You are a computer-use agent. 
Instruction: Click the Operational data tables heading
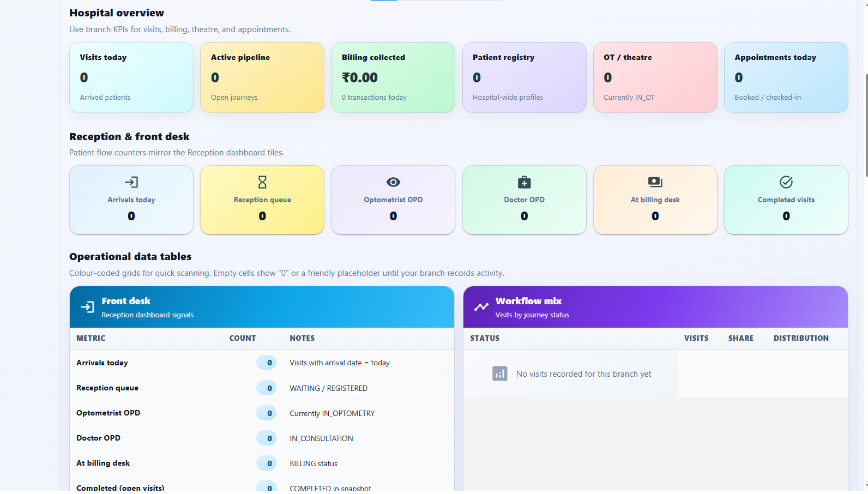130,257
